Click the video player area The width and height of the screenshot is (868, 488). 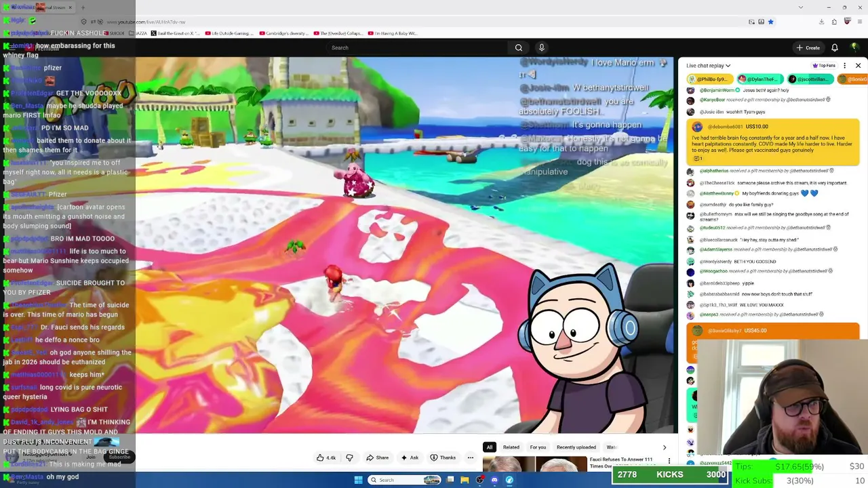[406, 245]
